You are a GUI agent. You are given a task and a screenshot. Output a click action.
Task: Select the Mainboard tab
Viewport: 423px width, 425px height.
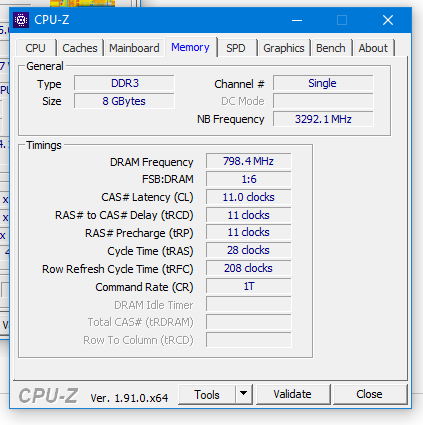tap(134, 48)
